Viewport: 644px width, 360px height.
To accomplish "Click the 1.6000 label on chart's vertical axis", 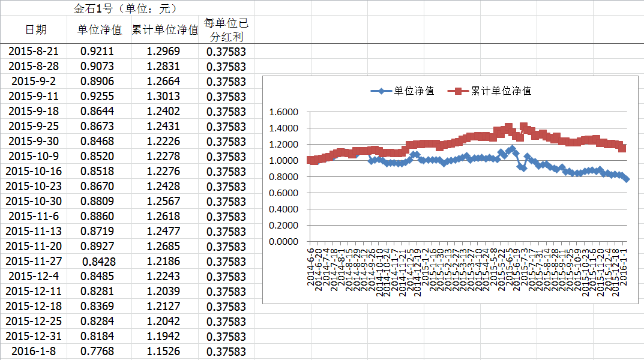I will 284,112.
